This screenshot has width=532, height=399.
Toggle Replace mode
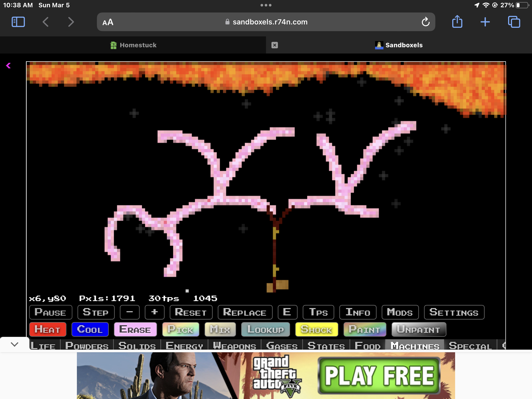tap(245, 312)
